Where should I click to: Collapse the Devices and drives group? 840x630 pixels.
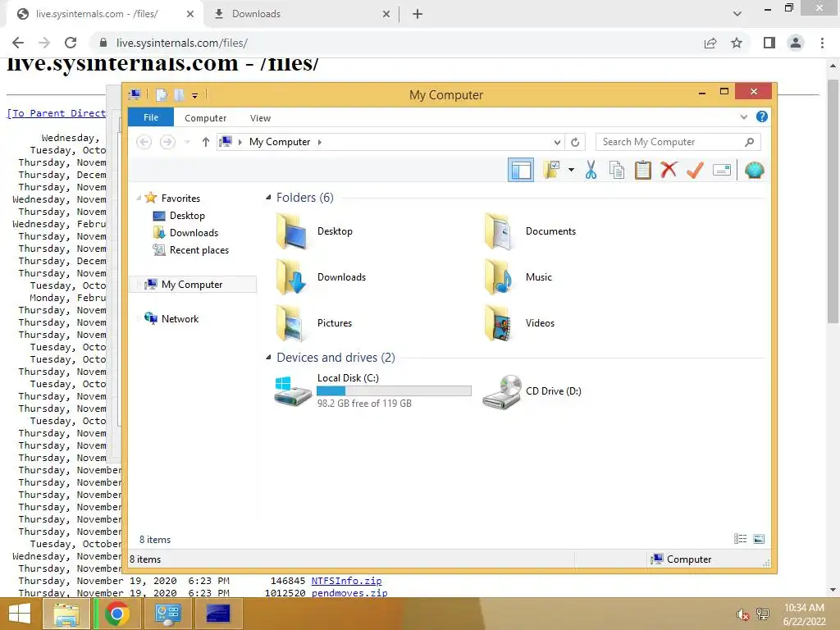268,358
